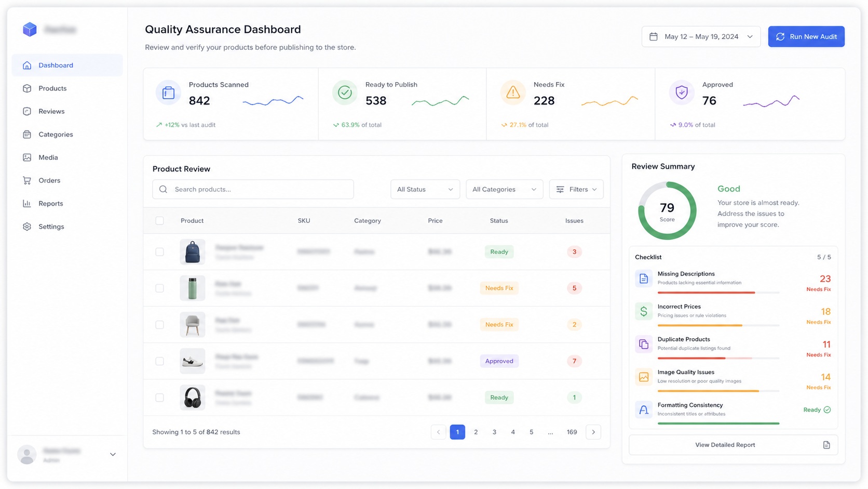Viewport: 868px width, 489px height.
Task: Click the Run New Audit button
Action: pyautogui.click(x=806, y=36)
